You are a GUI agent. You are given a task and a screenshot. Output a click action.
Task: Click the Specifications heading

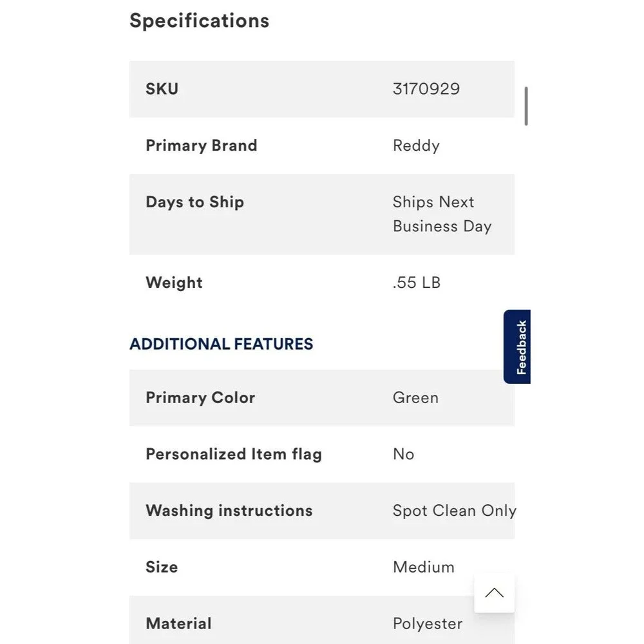click(199, 21)
